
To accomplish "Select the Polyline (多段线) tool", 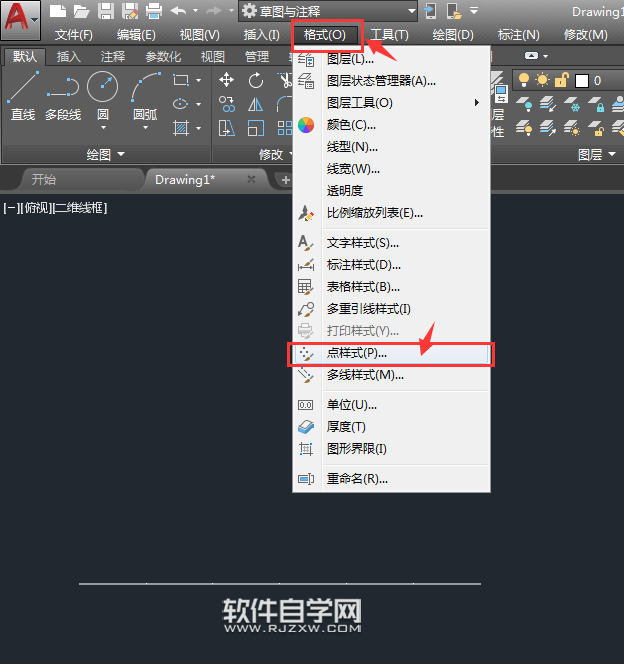I will 63,97.
